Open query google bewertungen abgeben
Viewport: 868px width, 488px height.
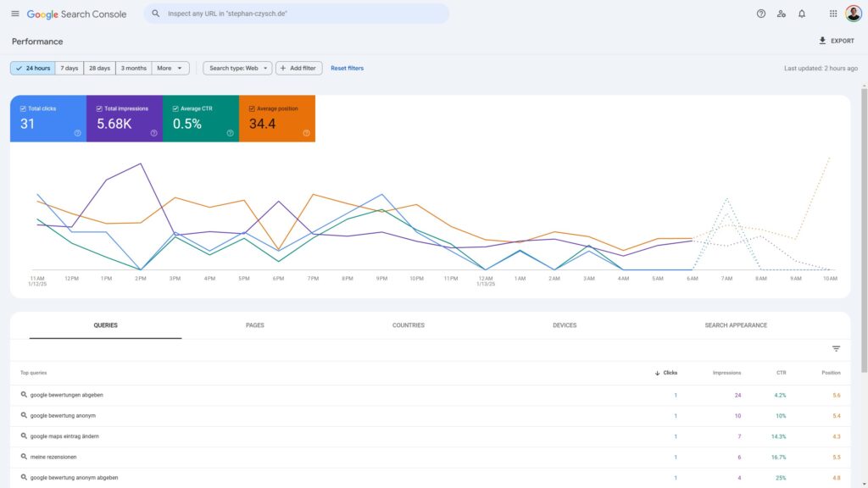pyautogui.click(x=66, y=395)
